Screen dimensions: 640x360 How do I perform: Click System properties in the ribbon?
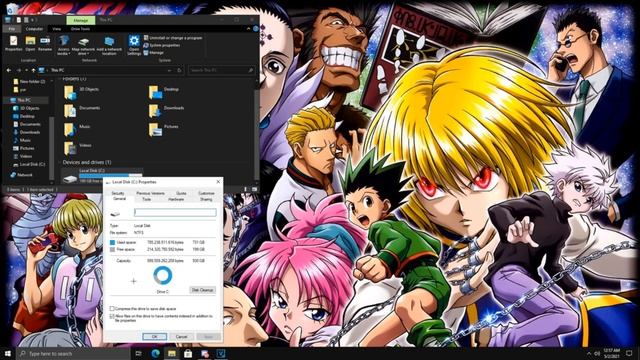[162, 45]
